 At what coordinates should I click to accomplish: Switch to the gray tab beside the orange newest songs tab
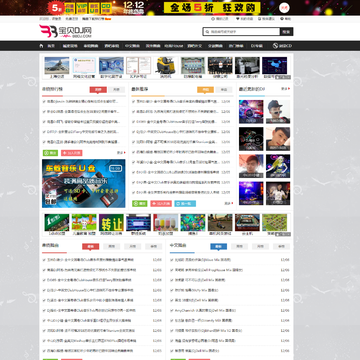[x=224, y=90]
